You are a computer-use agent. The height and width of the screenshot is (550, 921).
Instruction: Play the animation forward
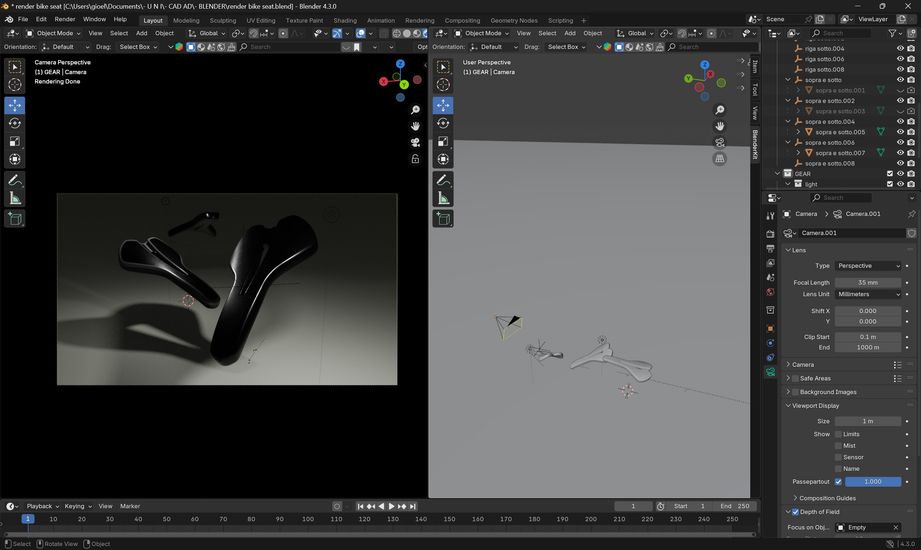392,506
